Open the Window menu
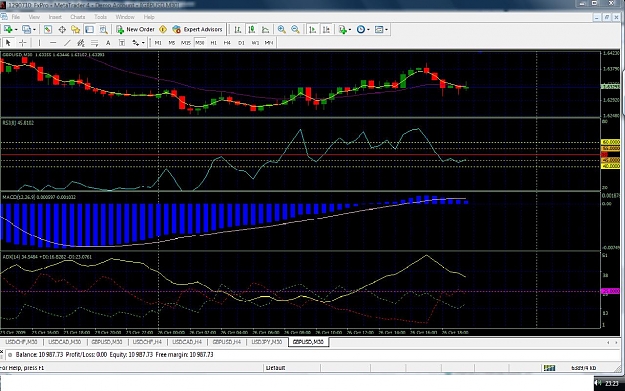625x391 pixels. (x=125, y=17)
